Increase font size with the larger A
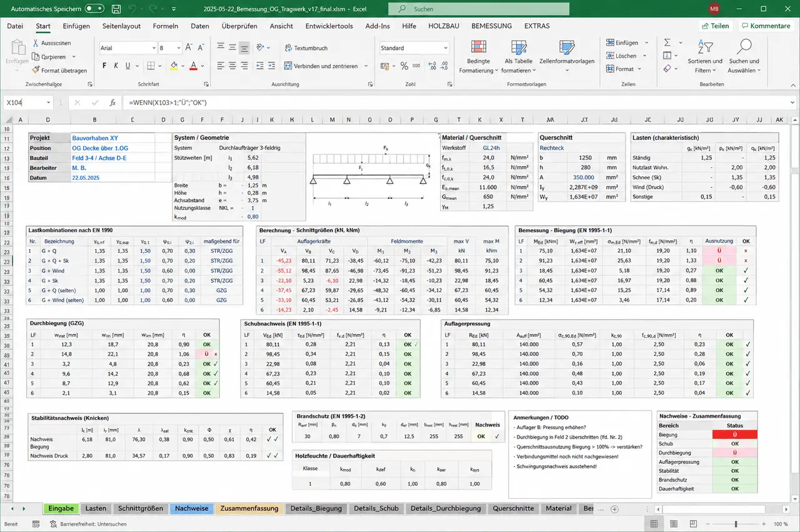 coord(187,48)
